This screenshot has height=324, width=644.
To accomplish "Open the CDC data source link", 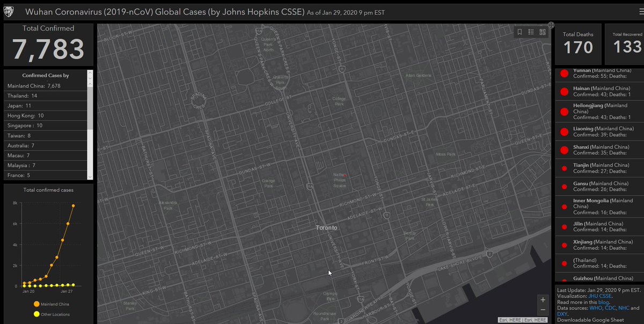I will click(x=610, y=308).
